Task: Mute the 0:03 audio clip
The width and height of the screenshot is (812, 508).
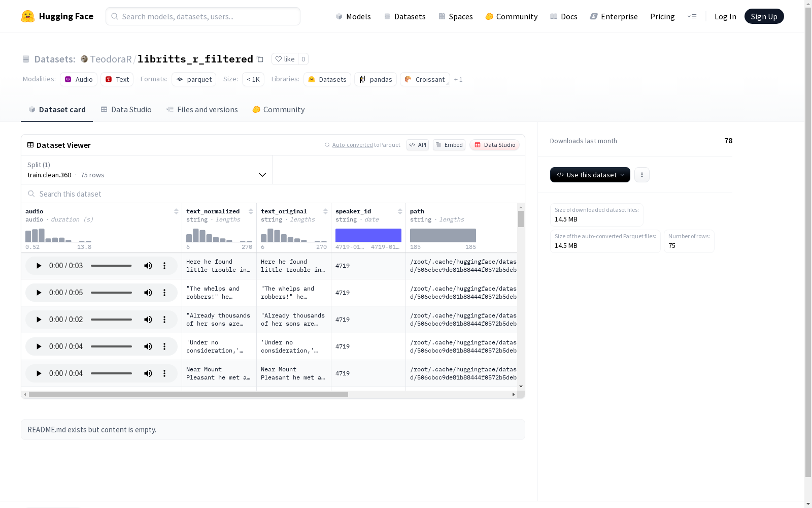Action: [148, 266]
